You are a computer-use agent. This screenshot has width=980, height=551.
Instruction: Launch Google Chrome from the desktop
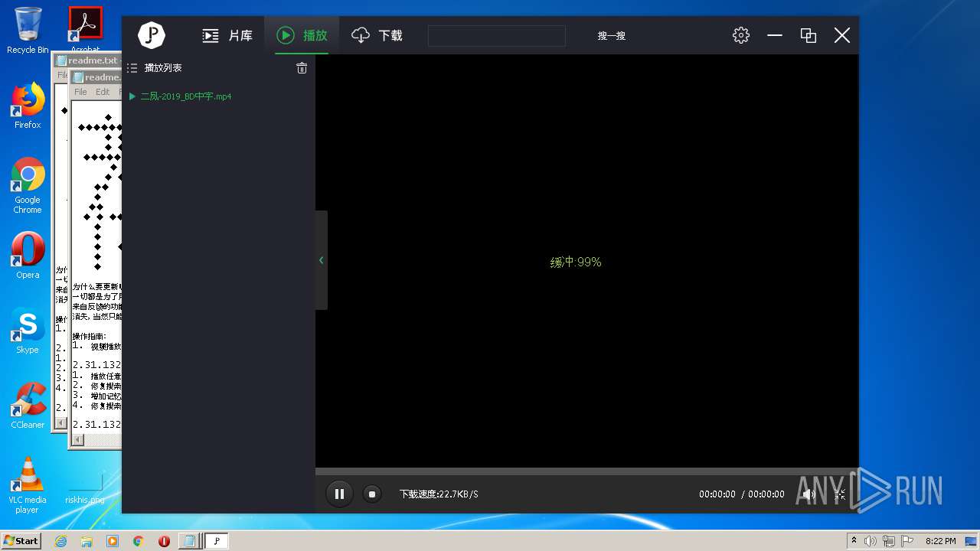(x=28, y=186)
